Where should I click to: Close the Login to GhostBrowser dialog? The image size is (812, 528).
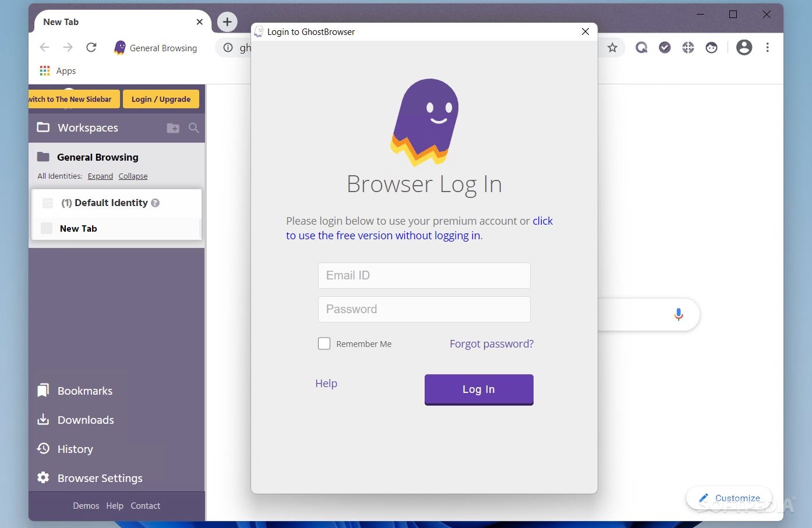coord(585,31)
